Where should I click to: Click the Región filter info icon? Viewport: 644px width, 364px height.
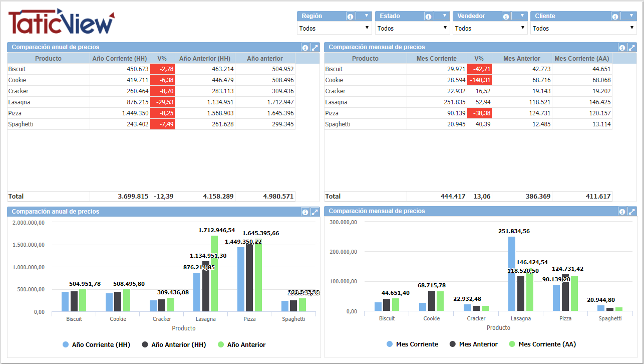350,17
